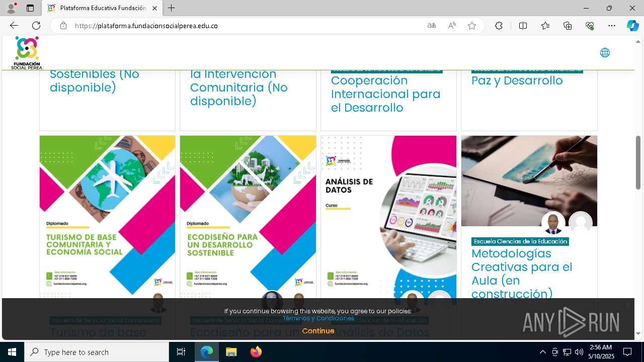This screenshot has width=644, height=362.
Task: Open the watercolor painting course image
Action: [529, 181]
